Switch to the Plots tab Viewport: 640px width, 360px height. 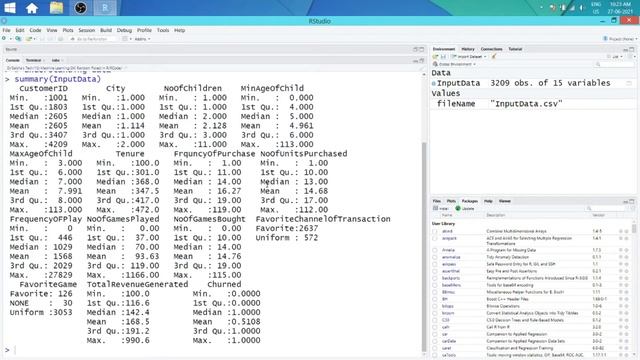[x=451, y=201]
